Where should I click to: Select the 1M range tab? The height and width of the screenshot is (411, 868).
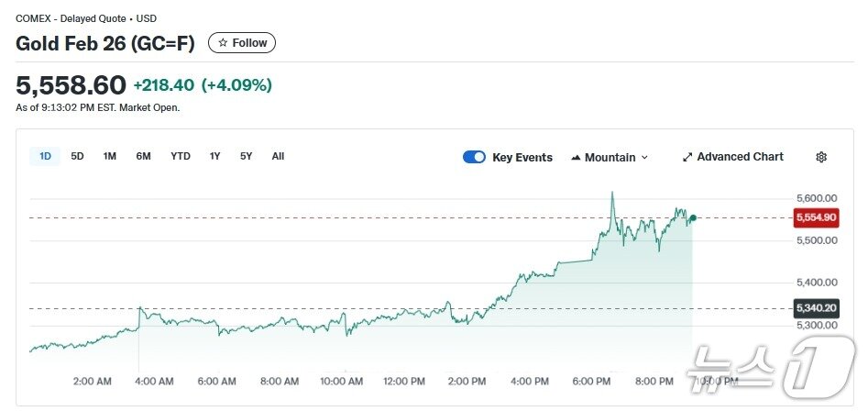tap(110, 156)
